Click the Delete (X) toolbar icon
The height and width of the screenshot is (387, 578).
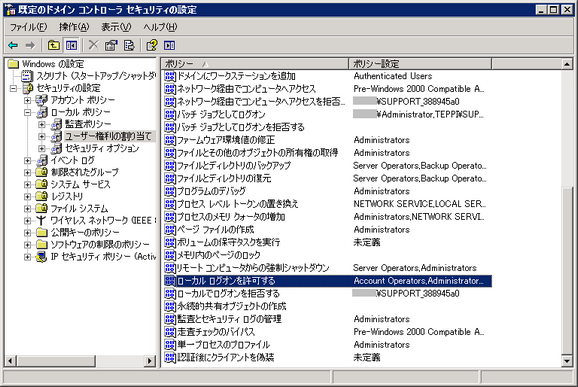(93, 45)
